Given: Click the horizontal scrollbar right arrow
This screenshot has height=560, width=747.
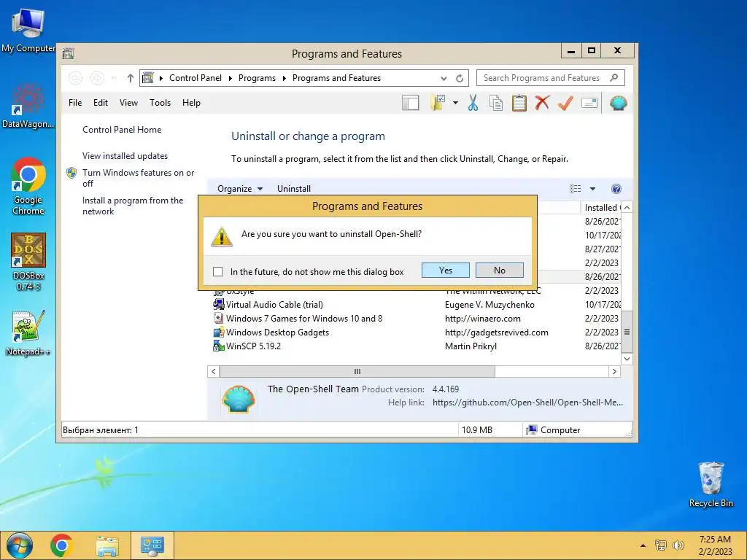Looking at the screenshot, I should coord(614,371).
